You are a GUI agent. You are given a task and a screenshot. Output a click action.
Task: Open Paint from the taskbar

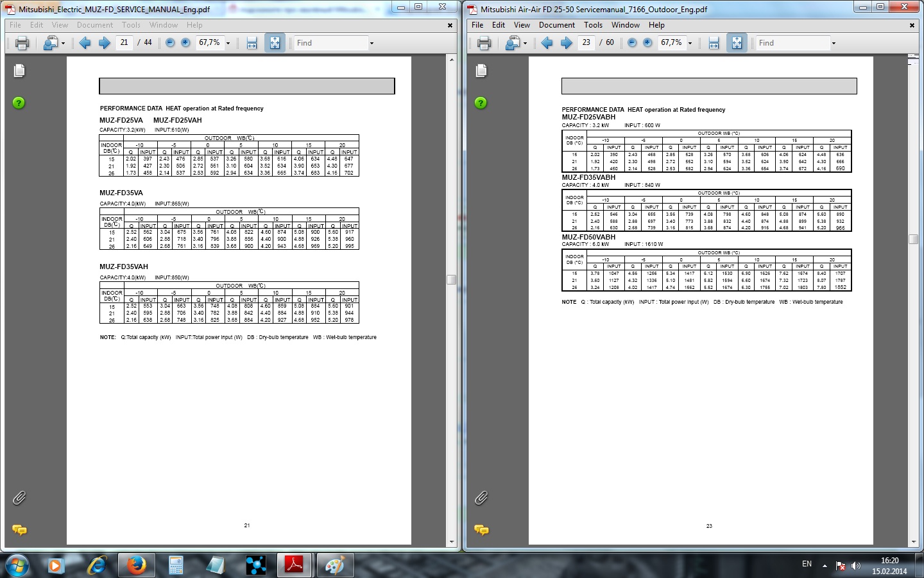334,565
